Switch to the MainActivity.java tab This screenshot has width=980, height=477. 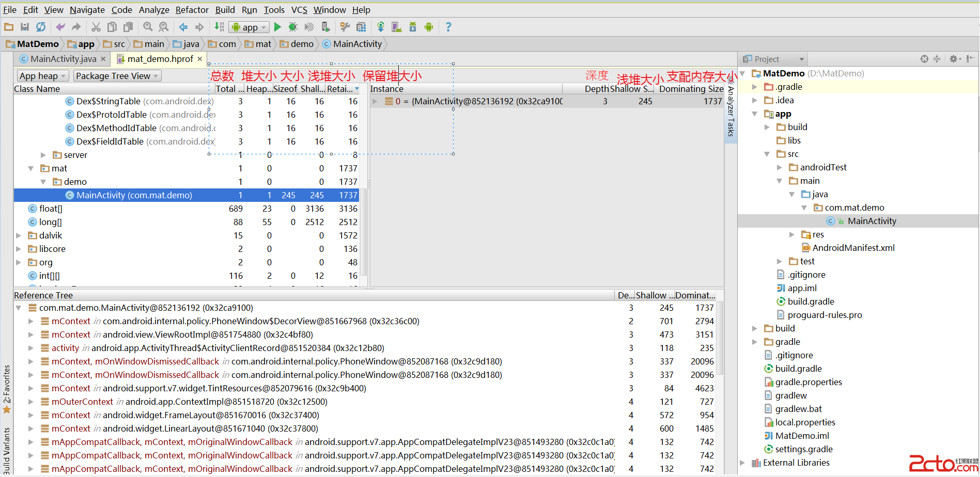point(63,59)
